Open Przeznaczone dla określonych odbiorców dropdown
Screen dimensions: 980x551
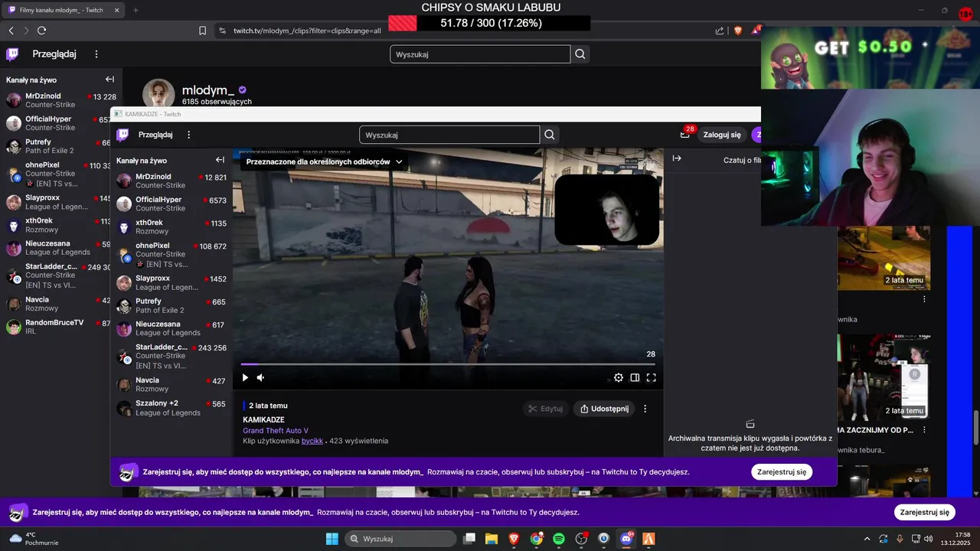324,161
